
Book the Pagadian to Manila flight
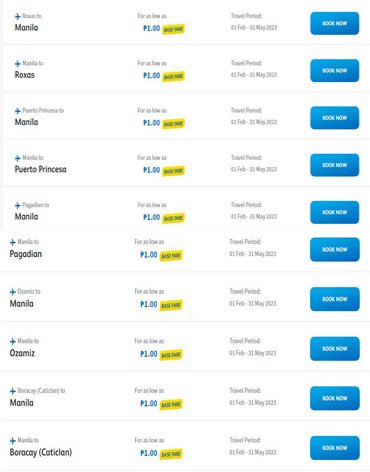pos(335,212)
